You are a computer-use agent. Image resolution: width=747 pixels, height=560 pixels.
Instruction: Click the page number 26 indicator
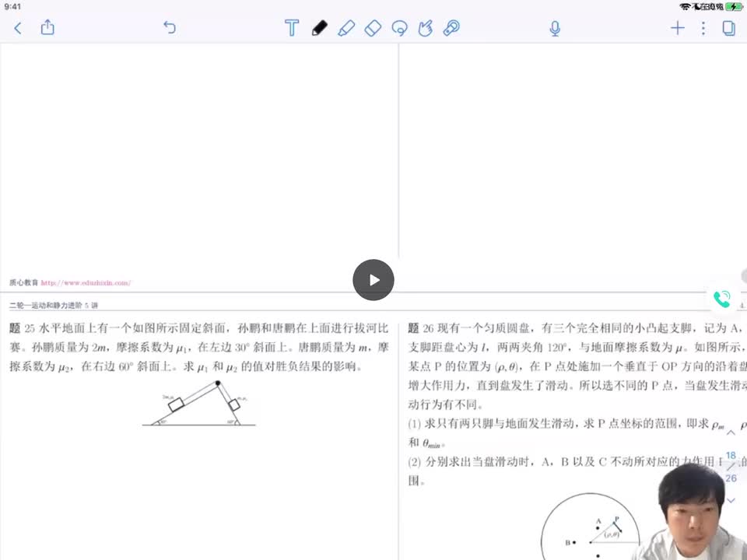731,478
